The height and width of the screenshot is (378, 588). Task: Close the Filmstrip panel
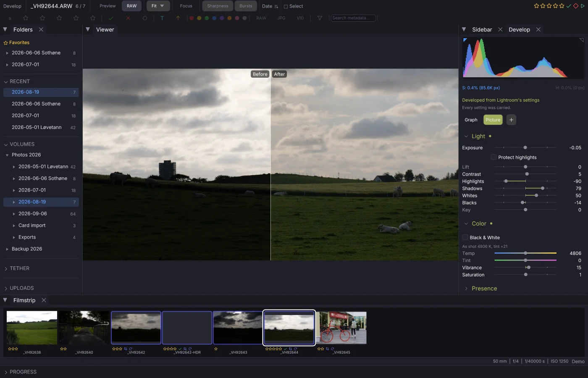44,300
